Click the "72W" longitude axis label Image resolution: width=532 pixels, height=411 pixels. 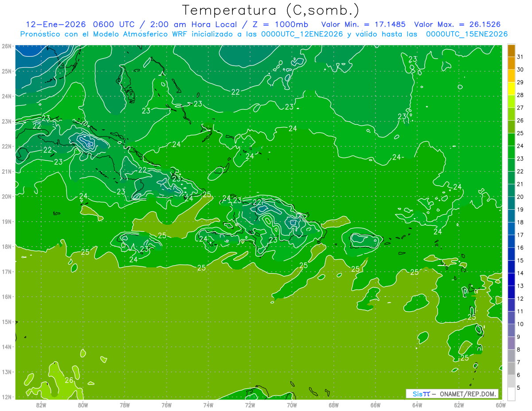(x=250, y=405)
